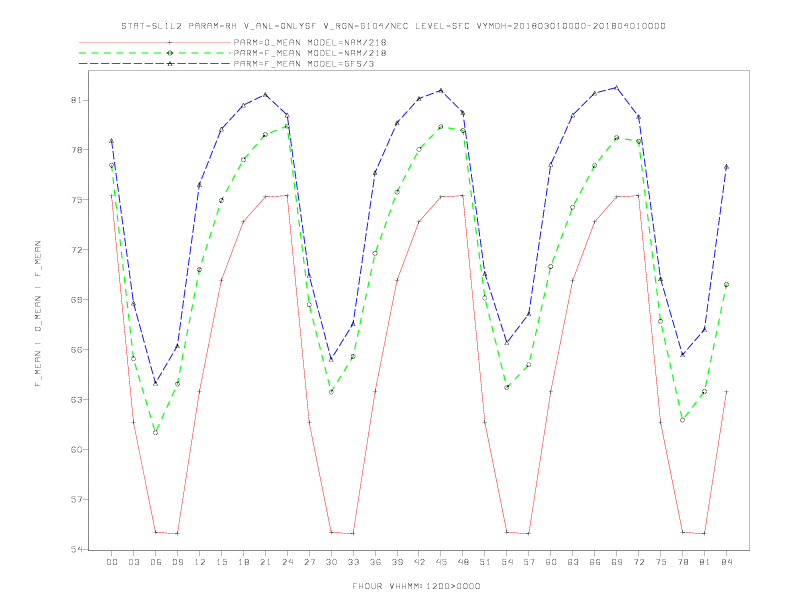Click the vertical axis label F_MEAN | O_MEAN | F_MEAN
Screen dimensions: 792x612
point(38,314)
